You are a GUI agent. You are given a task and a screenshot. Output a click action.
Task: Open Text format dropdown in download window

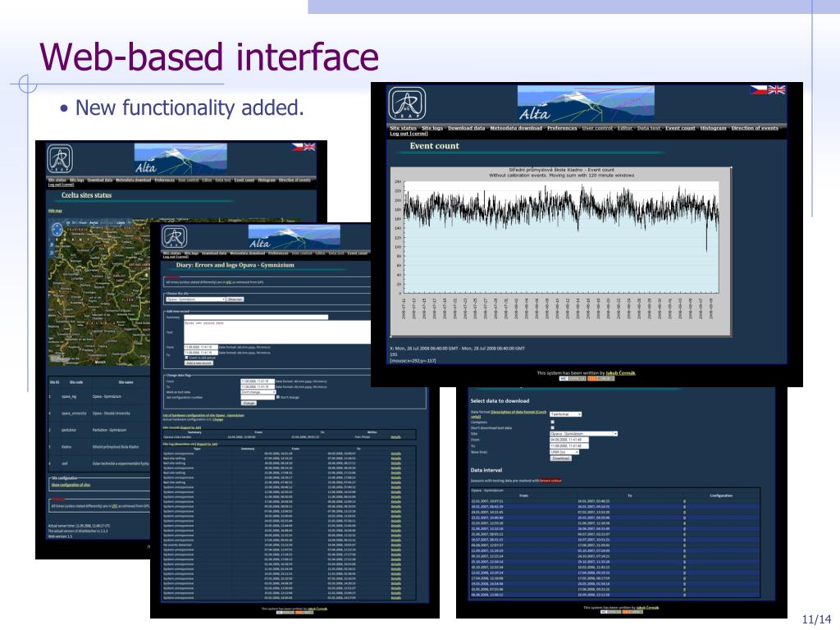click(x=566, y=414)
